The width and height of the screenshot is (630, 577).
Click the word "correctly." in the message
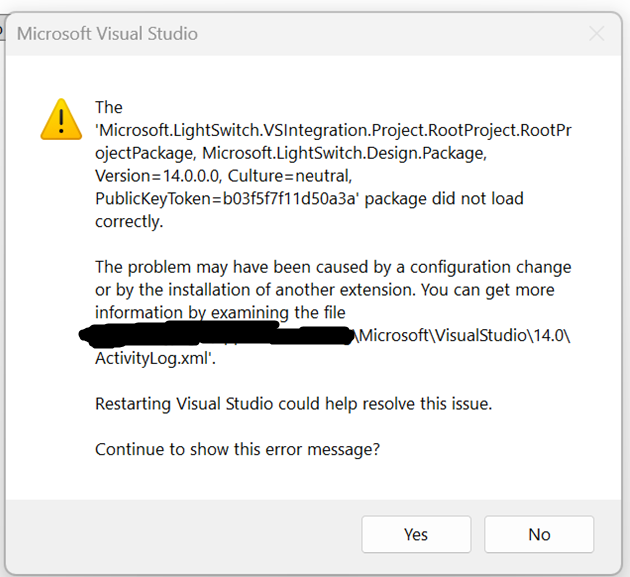[x=129, y=221]
